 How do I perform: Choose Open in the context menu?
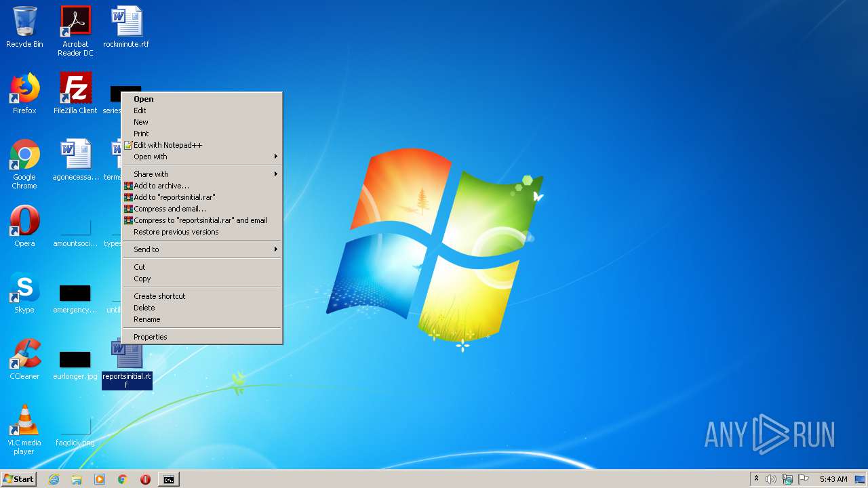coord(202,99)
